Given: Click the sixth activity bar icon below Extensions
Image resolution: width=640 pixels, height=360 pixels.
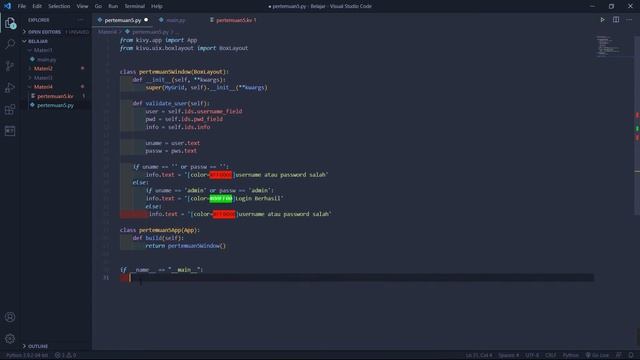Looking at the screenshot, I should [x=10, y=131].
